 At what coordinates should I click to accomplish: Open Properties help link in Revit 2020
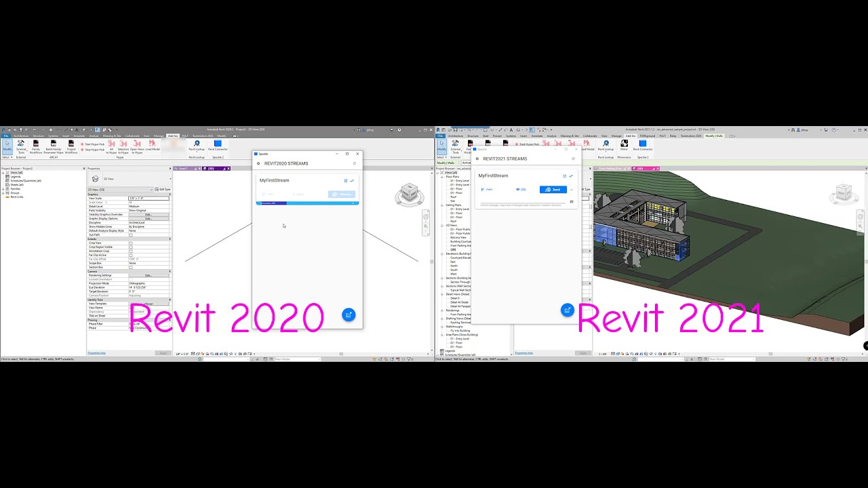tap(96, 352)
